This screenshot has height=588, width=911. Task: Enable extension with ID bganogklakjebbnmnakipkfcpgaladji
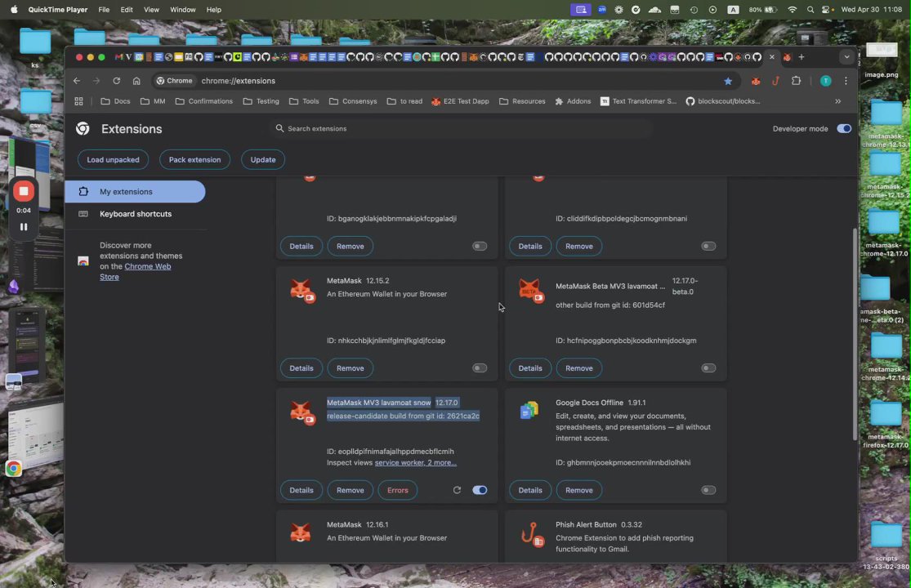tap(480, 246)
